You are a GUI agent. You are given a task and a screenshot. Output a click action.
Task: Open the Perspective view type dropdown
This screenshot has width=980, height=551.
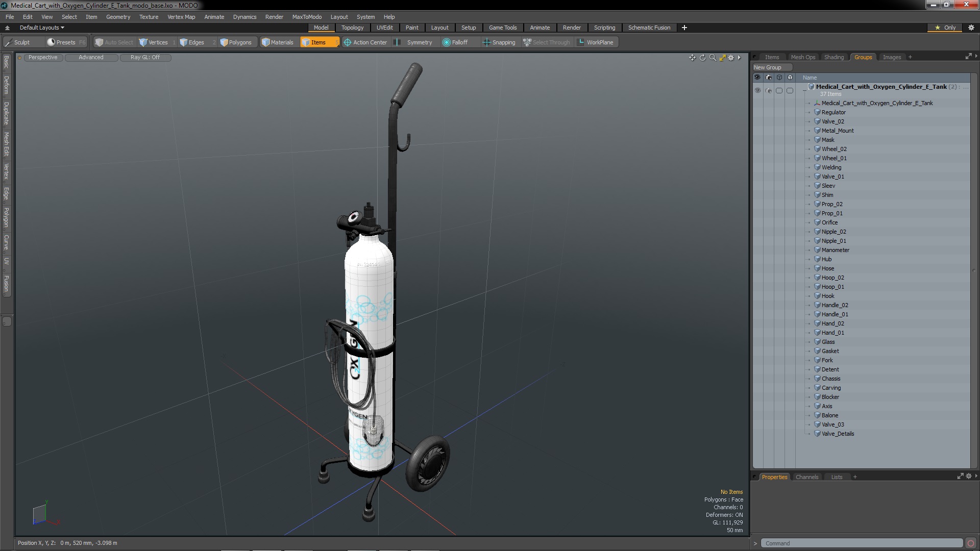click(43, 57)
